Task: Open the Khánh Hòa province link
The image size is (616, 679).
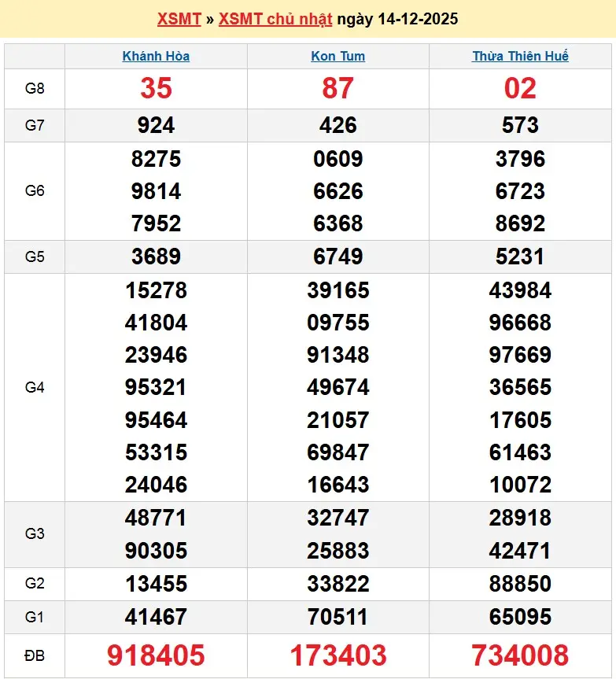Action: point(156,57)
